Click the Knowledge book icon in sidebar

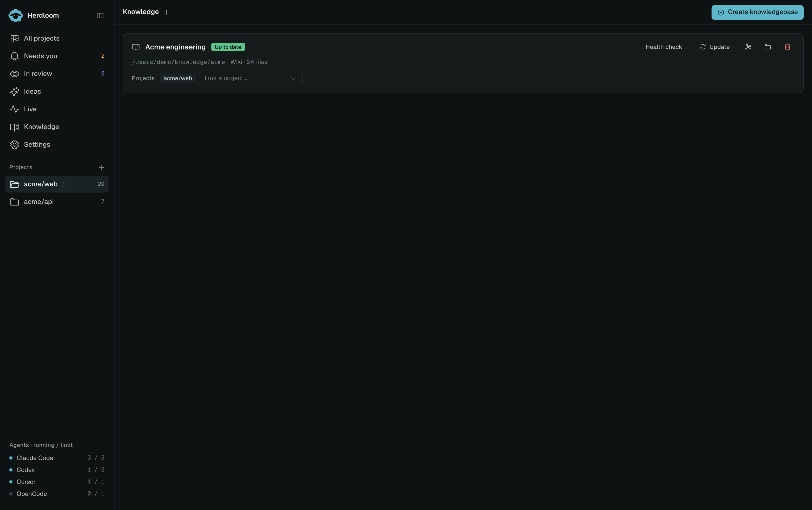[x=15, y=127]
